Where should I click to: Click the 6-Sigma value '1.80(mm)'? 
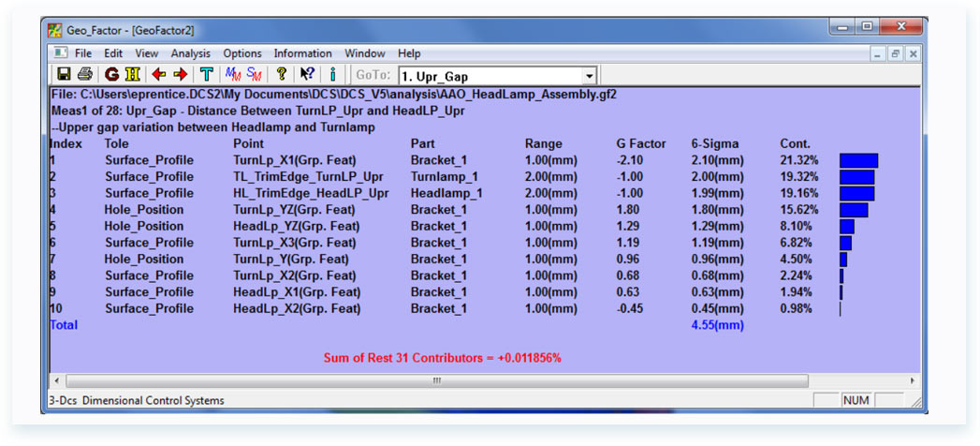[x=718, y=210]
